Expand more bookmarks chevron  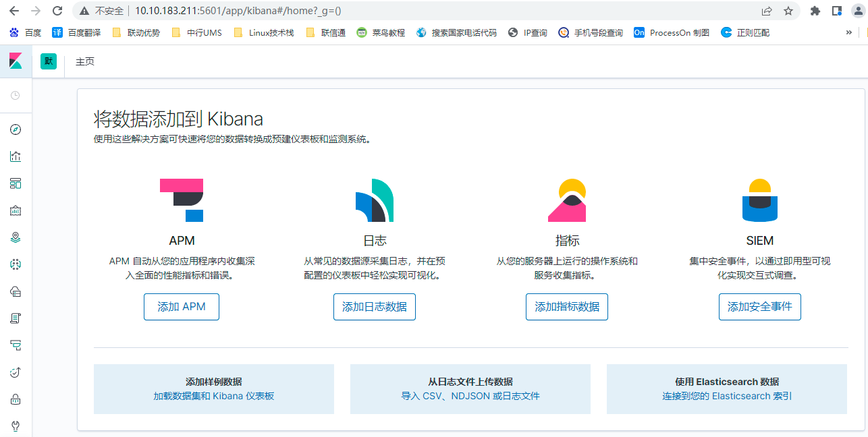click(x=849, y=32)
